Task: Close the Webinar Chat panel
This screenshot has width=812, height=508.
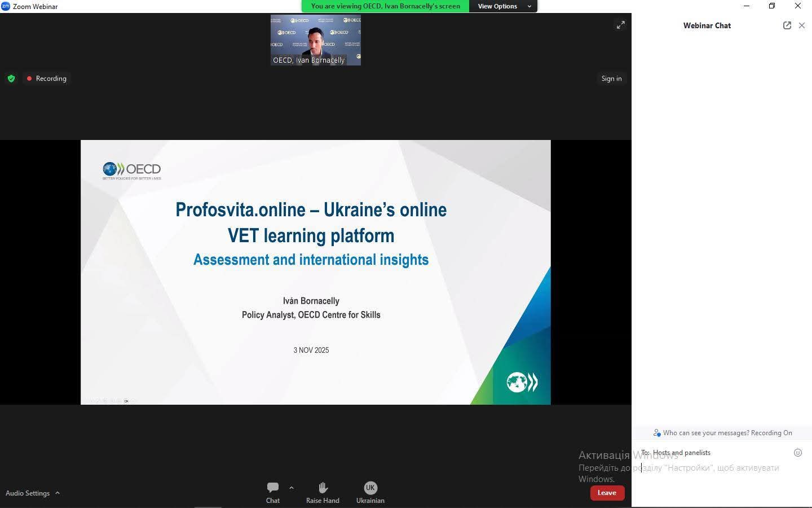Action: tap(802, 25)
